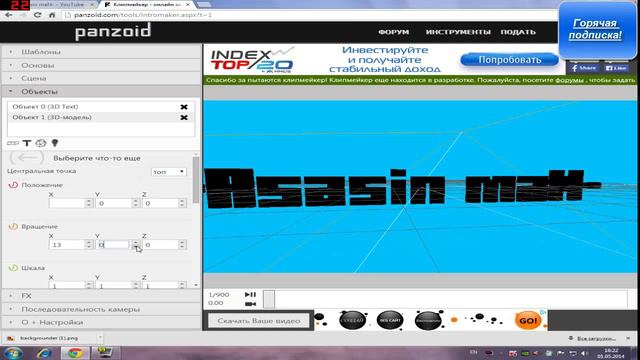Screen dimensions: 640x360
Task: Click the speaker volume icon in system tray
Action: pos(584,353)
